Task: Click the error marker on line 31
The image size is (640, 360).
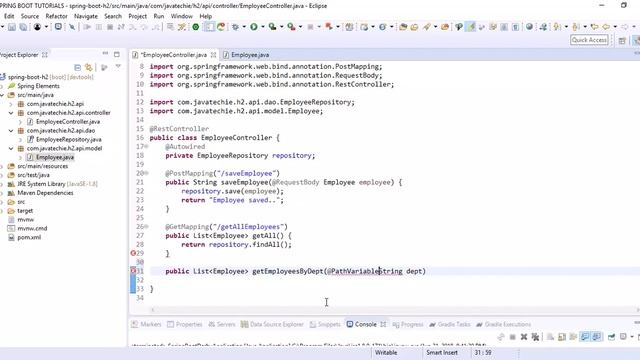Action: (133, 271)
